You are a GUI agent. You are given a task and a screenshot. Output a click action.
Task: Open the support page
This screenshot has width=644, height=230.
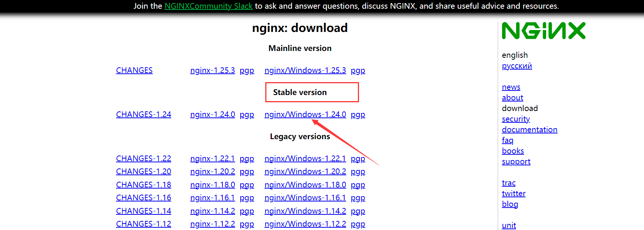point(516,162)
